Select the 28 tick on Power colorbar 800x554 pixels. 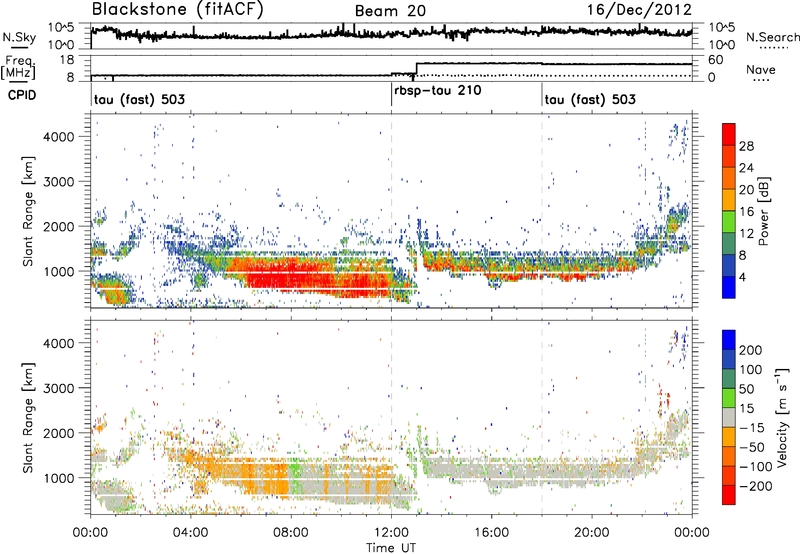746,146
